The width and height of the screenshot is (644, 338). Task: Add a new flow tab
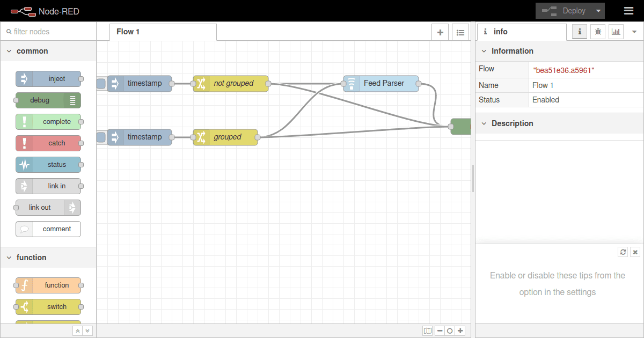coord(440,32)
